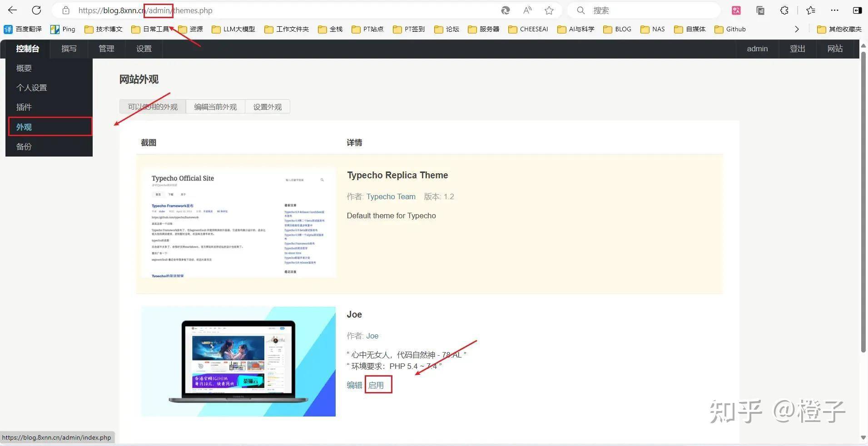Open the Ping bookmark

63,29
